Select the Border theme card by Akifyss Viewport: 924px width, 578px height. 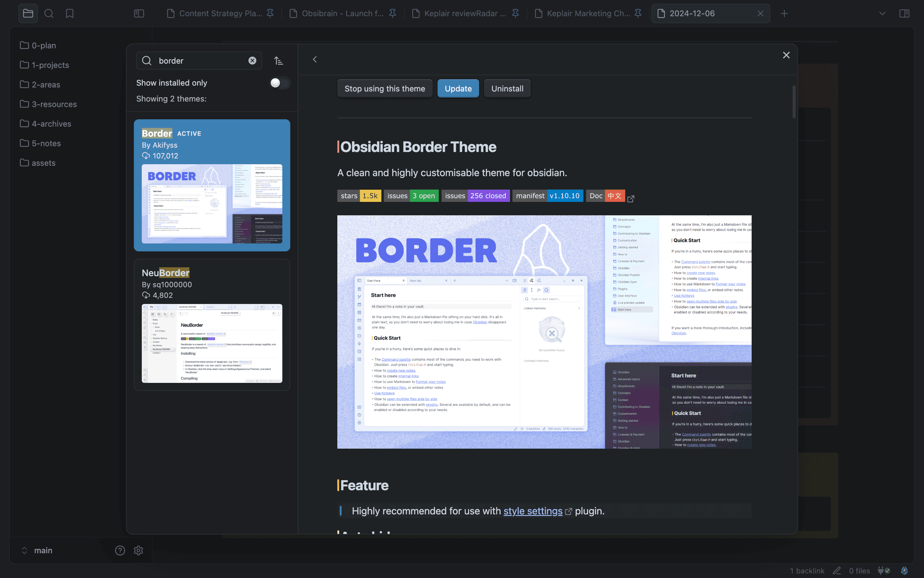coord(212,185)
